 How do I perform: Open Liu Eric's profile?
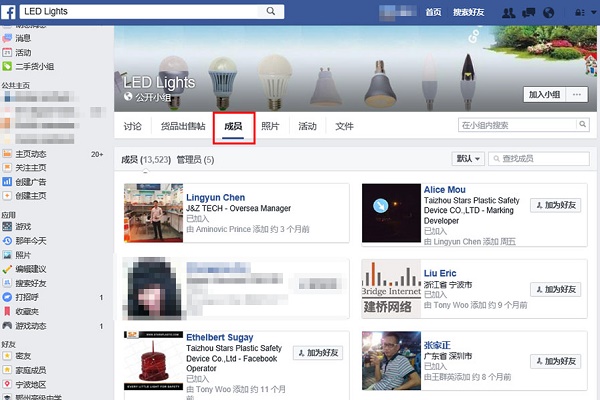(440, 273)
